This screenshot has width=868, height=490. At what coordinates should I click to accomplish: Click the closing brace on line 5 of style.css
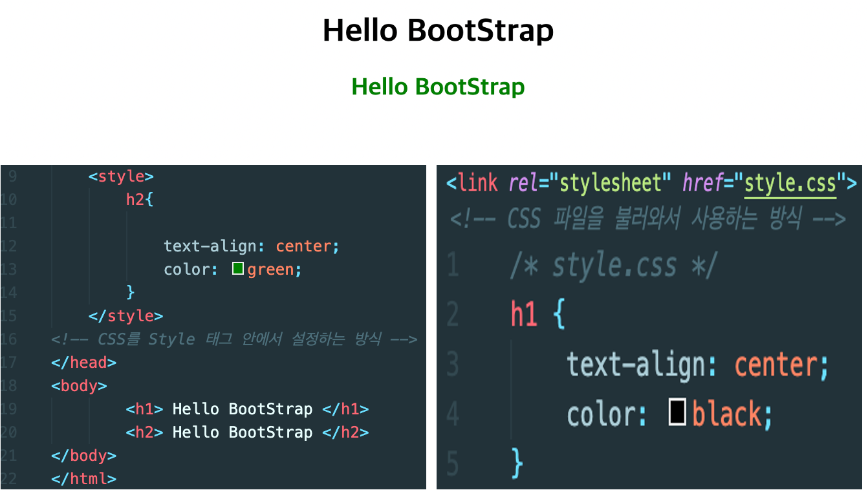click(x=517, y=463)
